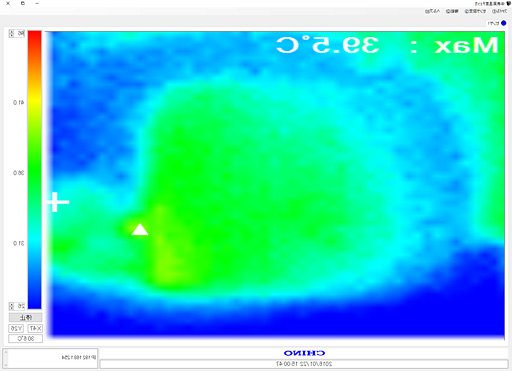Viewport: 512px width, 371px height.
Task: Click the blue sensor status indicator circle
Action: click(x=503, y=23)
